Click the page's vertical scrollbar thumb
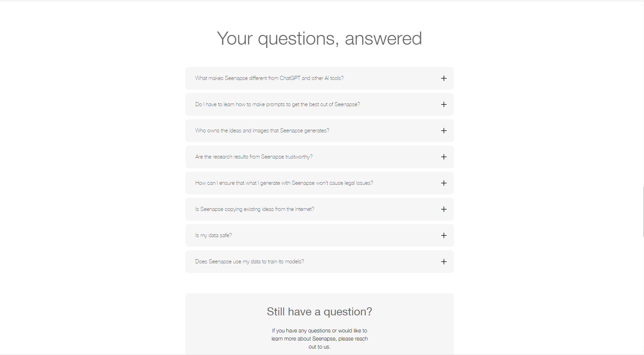The height and width of the screenshot is (355, 644). 643,212
